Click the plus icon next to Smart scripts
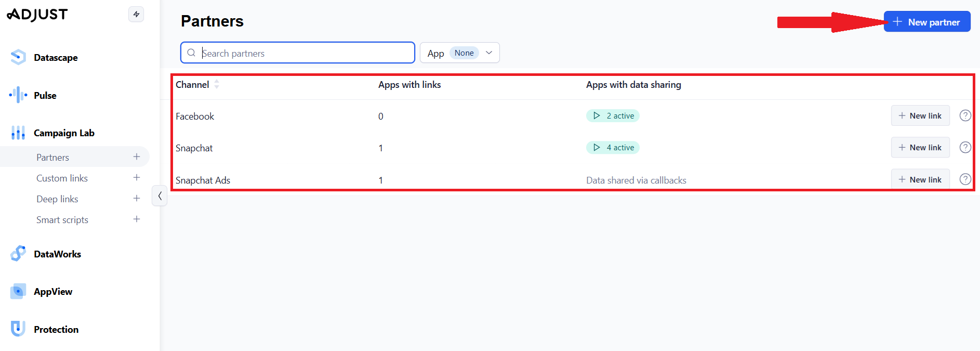The width and height of the screenshot is (980, 351). click(137, 219)
